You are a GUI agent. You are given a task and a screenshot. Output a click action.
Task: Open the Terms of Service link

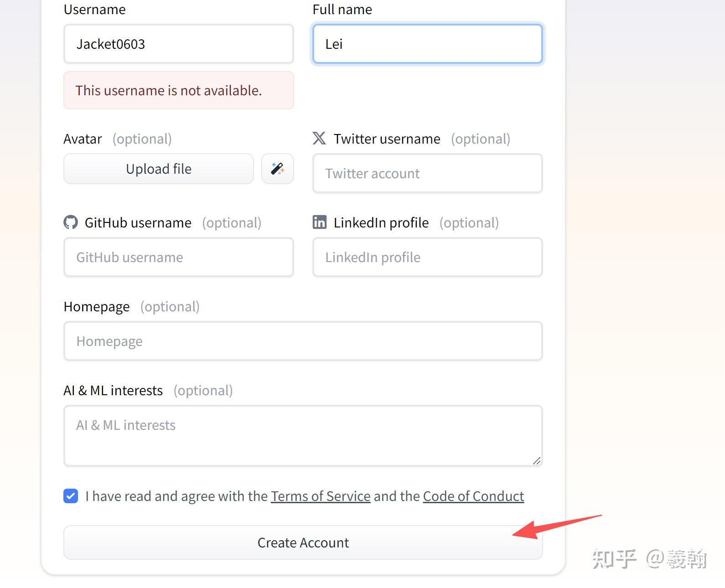click(x=321, y=496)
